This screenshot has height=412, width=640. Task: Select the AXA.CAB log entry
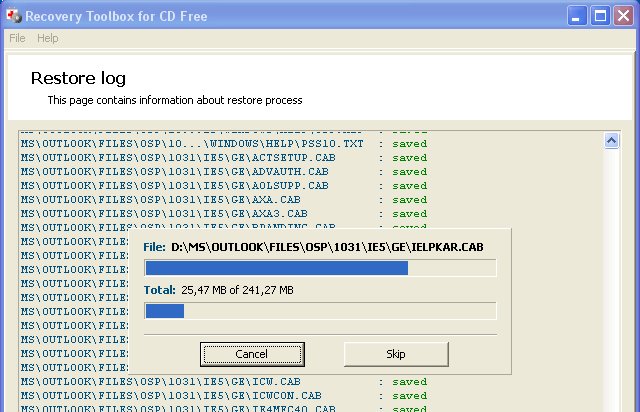point(224,200)
